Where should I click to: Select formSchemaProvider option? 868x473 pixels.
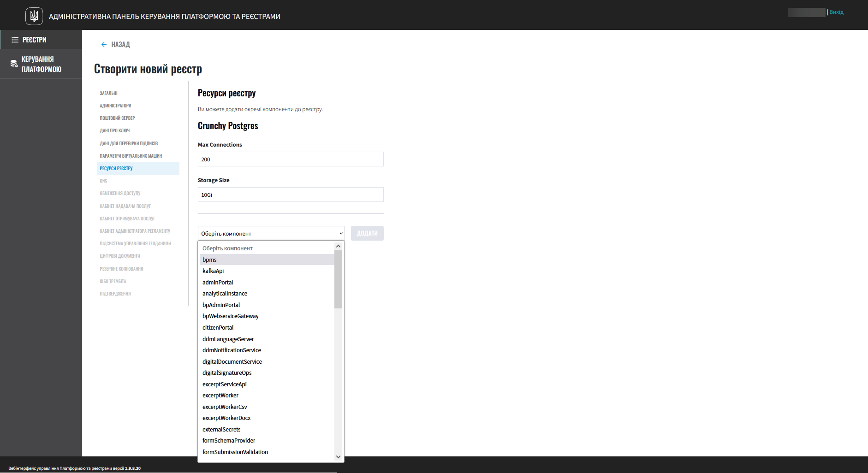click(x=267, y=440)
